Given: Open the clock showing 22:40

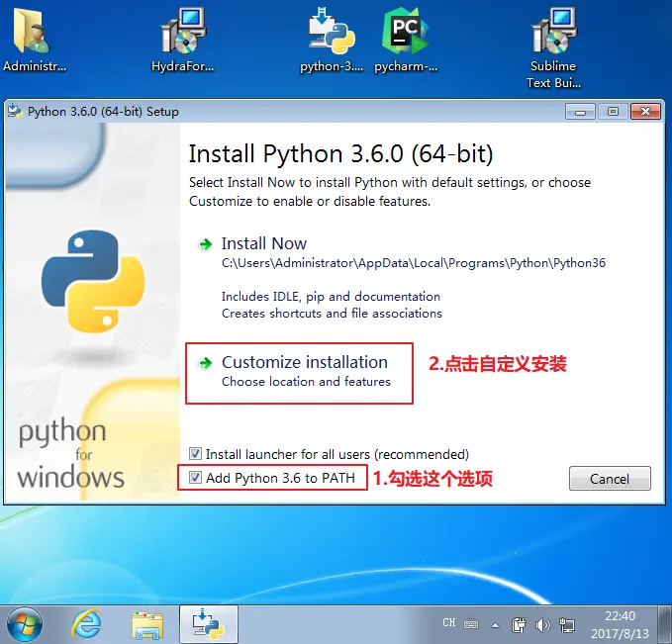Looking at the screenshot, I should coord(620,625).
